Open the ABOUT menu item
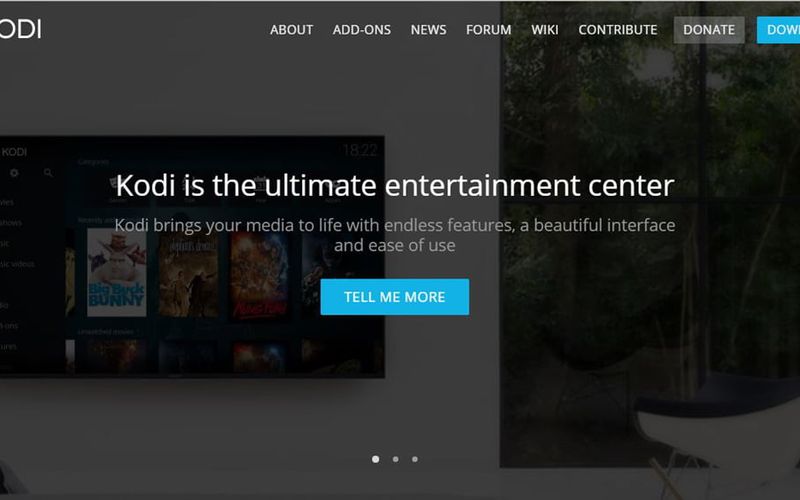This screenshot has height=500, width=800. click(x=291, y=30)
